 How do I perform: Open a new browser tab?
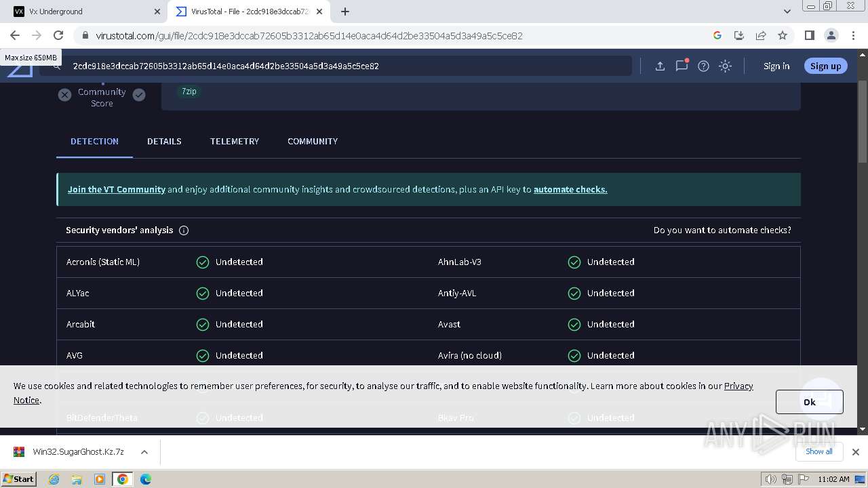pyautogui.click(x=345, y=12)
